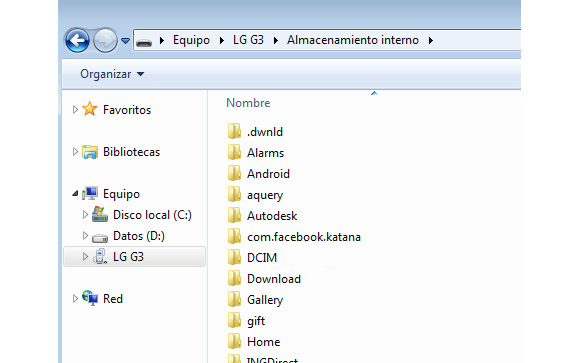This screenshot has width=580, height=363.
Task: Click the LG G3 phone icon
Action: [x=100, y=256]
